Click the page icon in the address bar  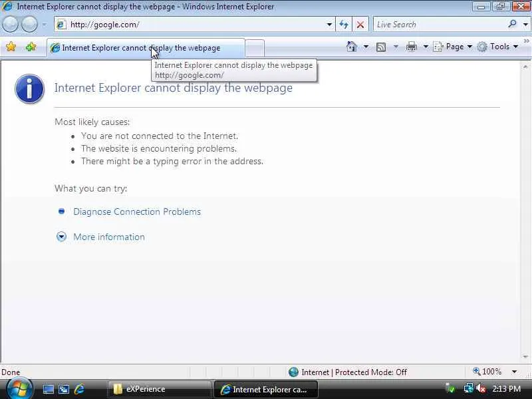(x=61, y=25)
